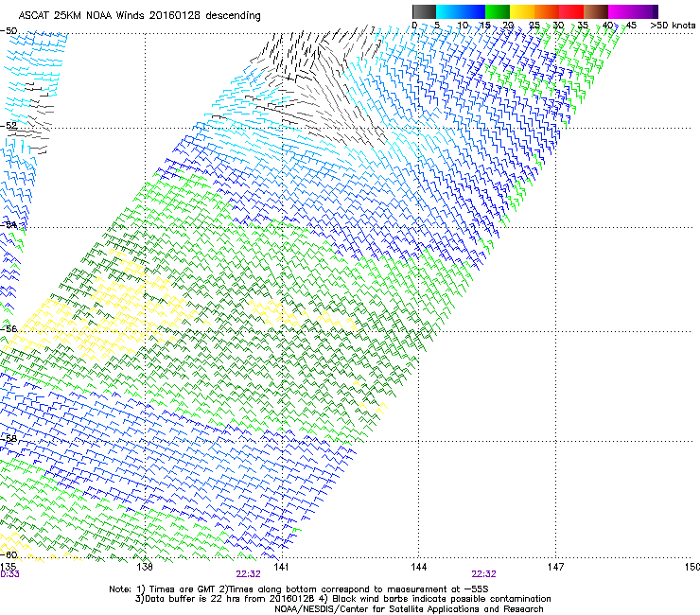This screenshot has width=700, height=615.
Task: Click the brown 35-40 knots legend segment
Action: 596,11
